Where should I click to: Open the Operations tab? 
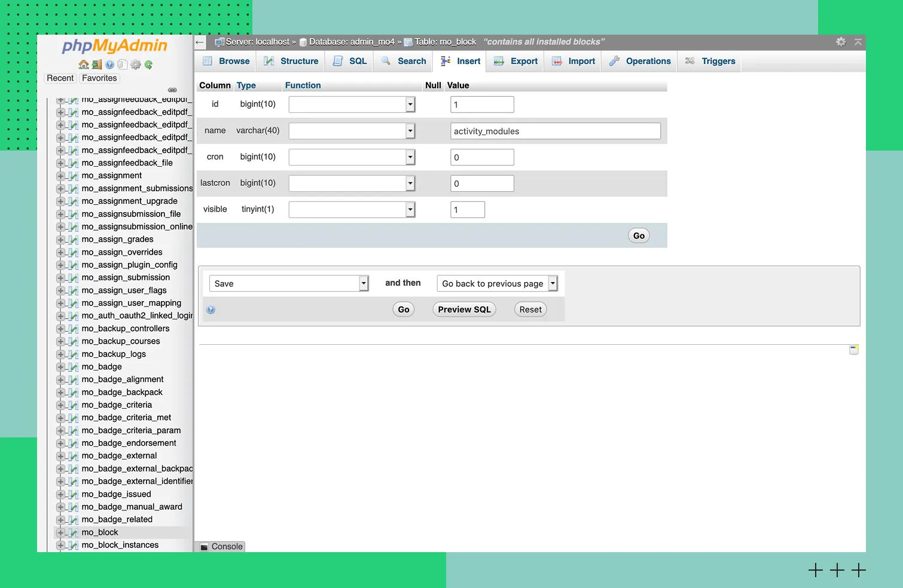[x=640, y=61]
